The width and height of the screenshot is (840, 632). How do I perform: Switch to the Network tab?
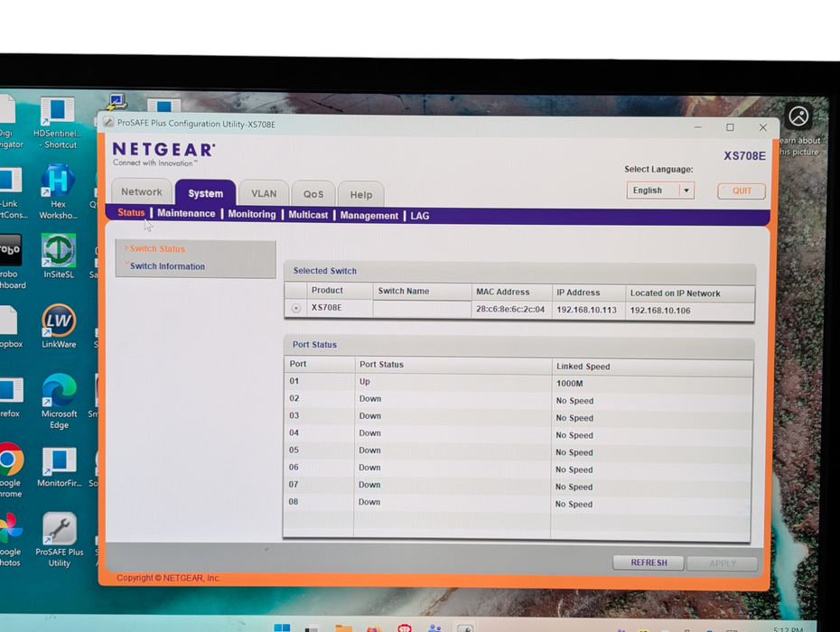pos(142,191)
